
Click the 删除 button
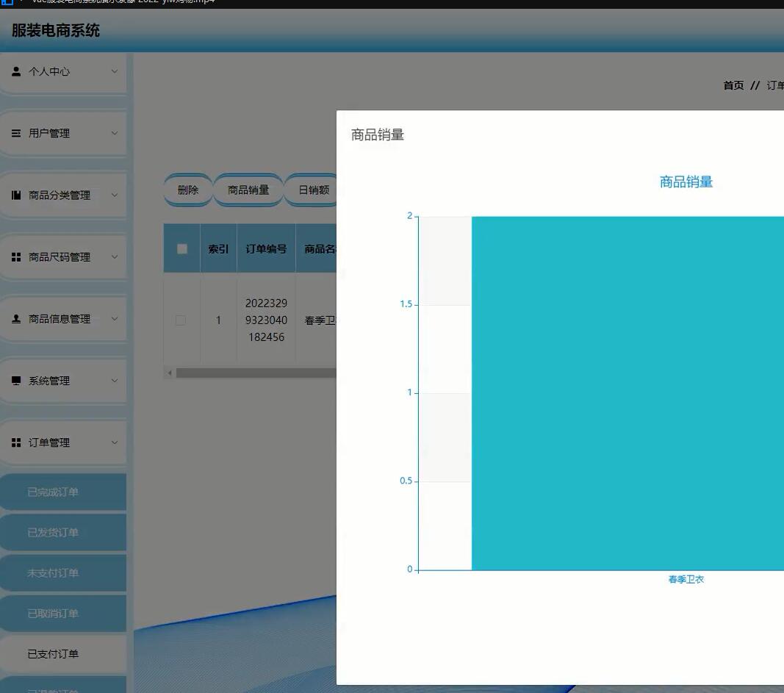[x=188, y=190]
